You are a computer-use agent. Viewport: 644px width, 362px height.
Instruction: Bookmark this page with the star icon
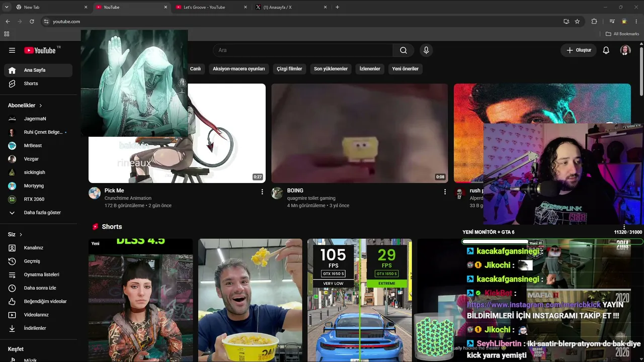[x=577, y=22]
